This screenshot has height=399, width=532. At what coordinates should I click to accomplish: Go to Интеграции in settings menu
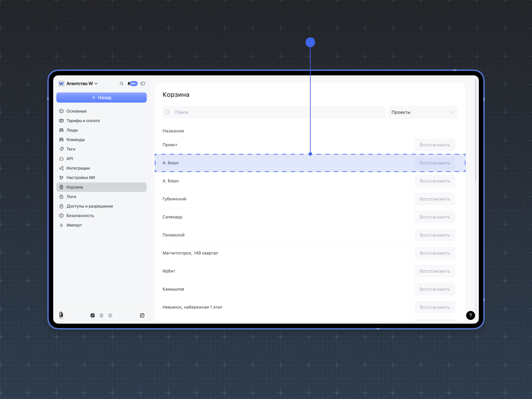pos(78,168)
